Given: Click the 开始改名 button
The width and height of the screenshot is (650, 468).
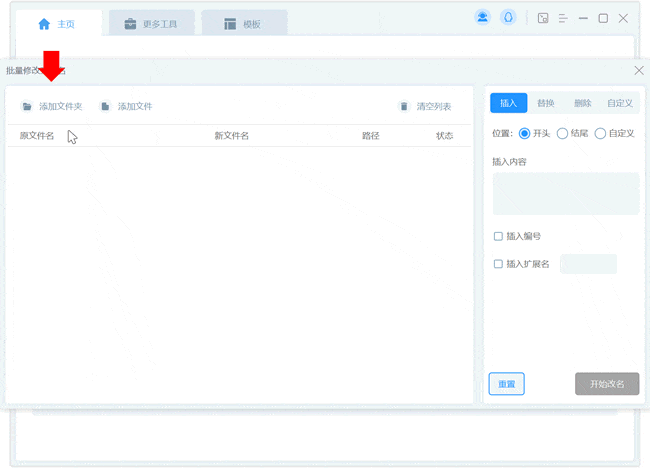Looking at the screenshot, I should tap(606, 384).
